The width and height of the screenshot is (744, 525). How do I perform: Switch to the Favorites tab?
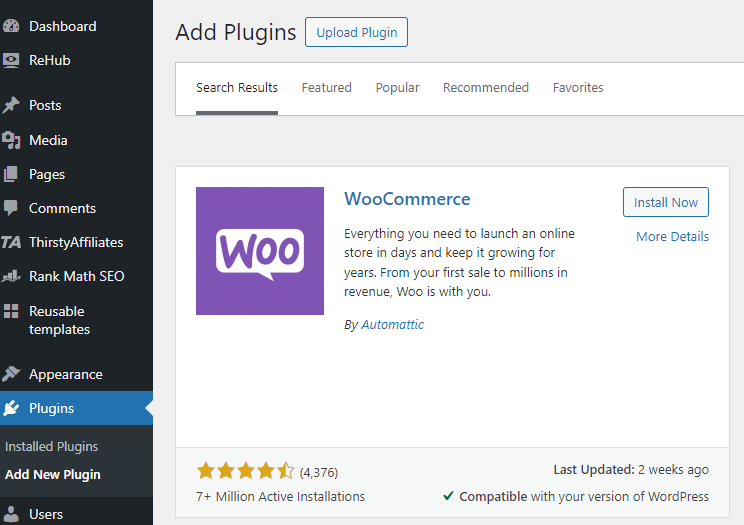click(x=578, y=88)
